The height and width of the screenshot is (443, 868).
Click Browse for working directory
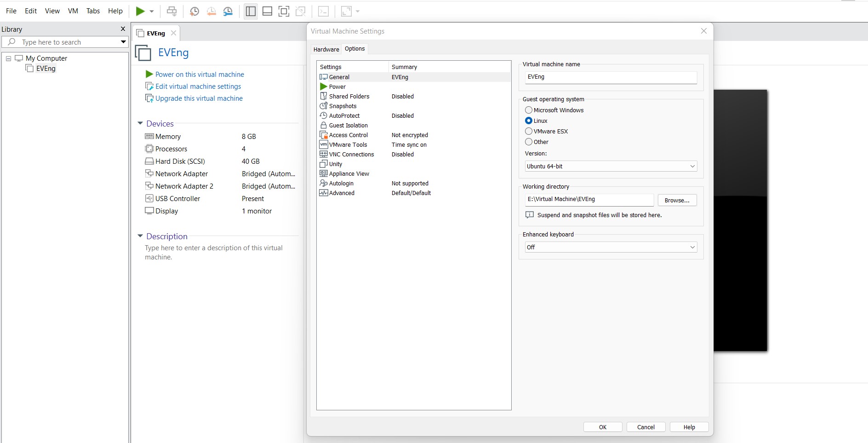[x=677, y=200]
